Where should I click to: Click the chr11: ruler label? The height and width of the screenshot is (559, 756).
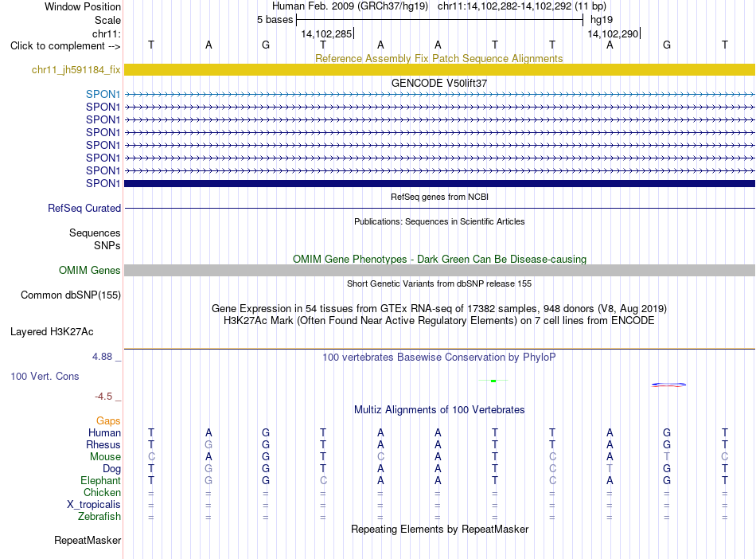[x=106, y=33]
